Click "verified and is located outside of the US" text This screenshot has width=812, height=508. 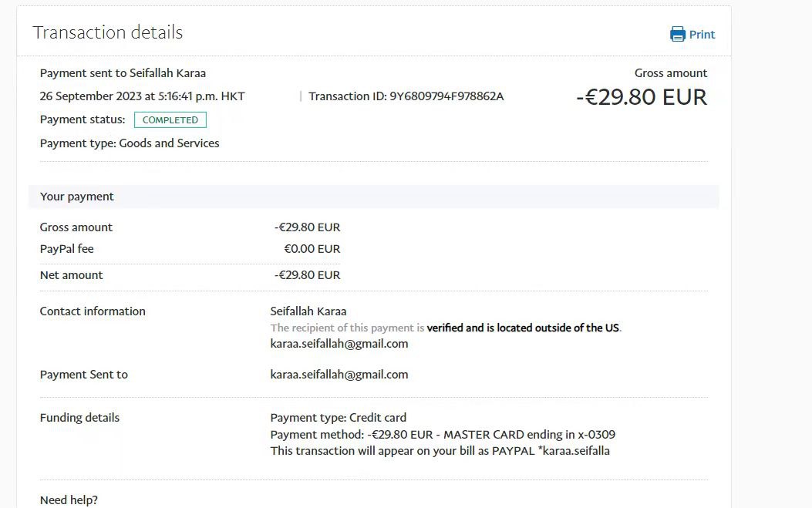524,328
